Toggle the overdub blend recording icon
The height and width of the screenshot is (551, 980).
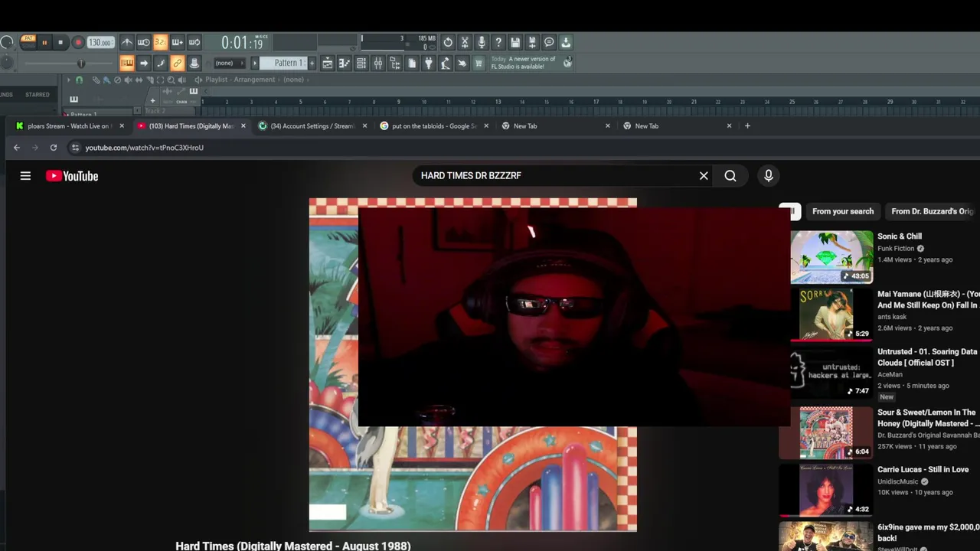[x=178, y=43]
